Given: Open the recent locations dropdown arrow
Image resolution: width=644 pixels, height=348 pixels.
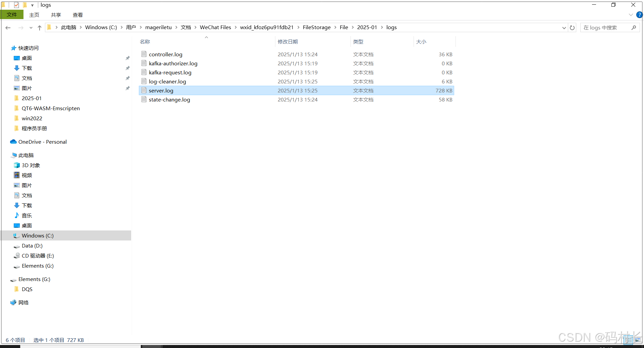Looking at the screenshot, I should click(x=31, y=28).
